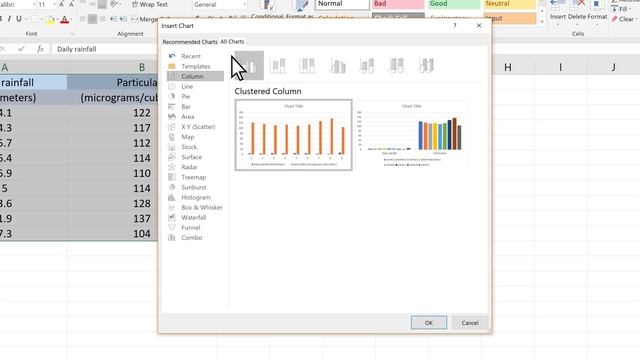
Task: Close the Insert Chart dialog
Action: coord(479,26)
